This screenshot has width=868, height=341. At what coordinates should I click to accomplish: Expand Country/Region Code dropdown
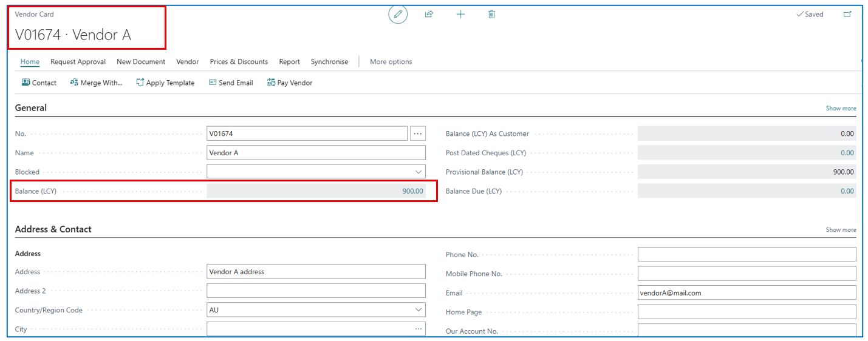(x=419, y=310)
